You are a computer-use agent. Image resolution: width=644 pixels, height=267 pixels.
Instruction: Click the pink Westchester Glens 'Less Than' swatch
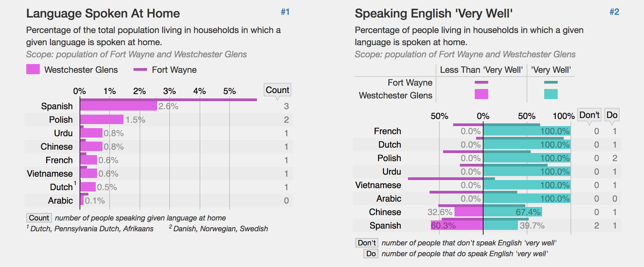(x=481, y=94)
